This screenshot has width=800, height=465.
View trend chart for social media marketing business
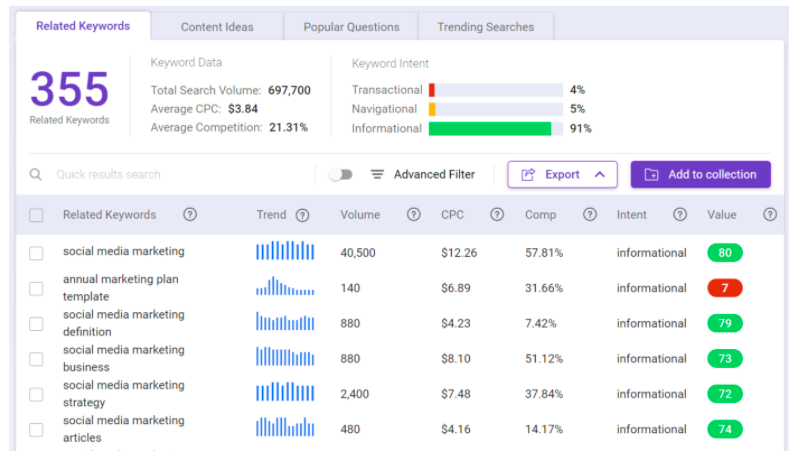coord(285,356)
